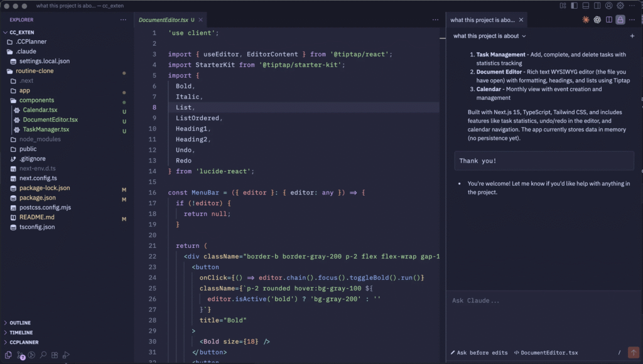The image size is (643, 364).
Task: Open DocumentEditor.tsx in the explorer tree
Action: 50,120
